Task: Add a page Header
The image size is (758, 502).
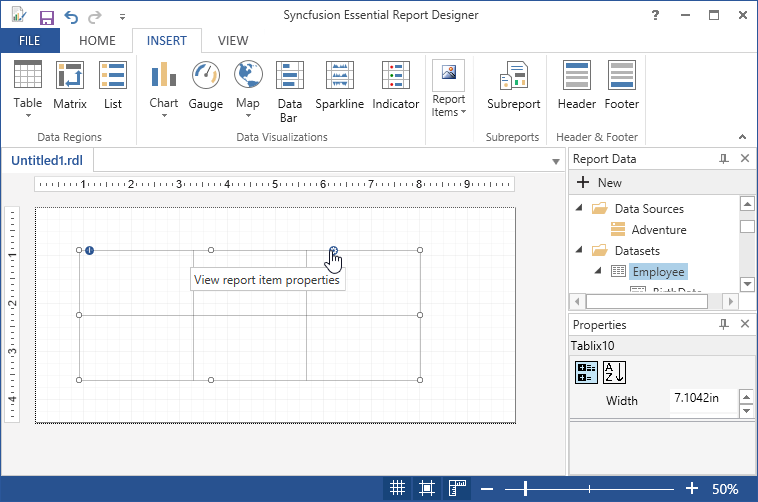Action: (x=577, y=86)
